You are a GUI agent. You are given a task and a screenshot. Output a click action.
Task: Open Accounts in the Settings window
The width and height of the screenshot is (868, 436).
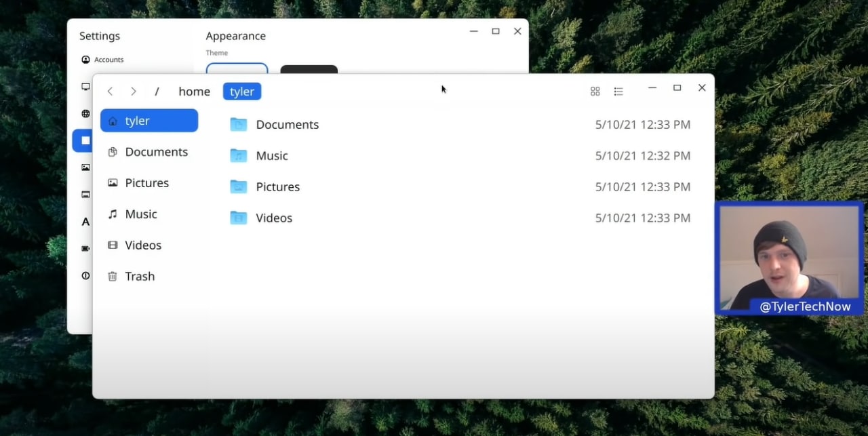(103, 60)
